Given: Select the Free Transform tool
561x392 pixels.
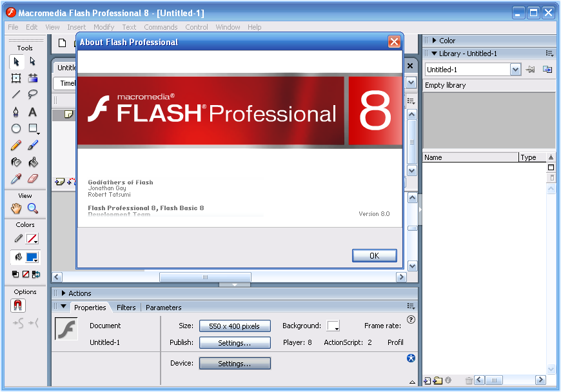Looking at the screenshot, I should tap(16, 78).
